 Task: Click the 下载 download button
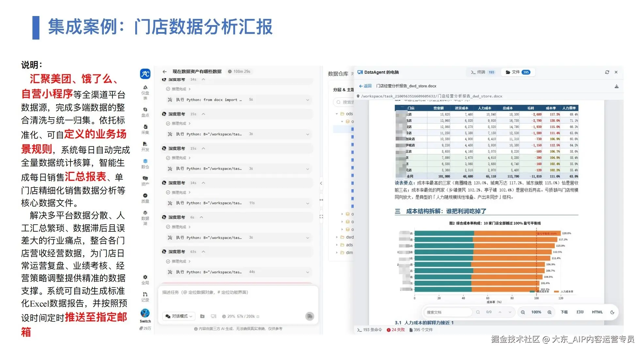coord(564,312)
